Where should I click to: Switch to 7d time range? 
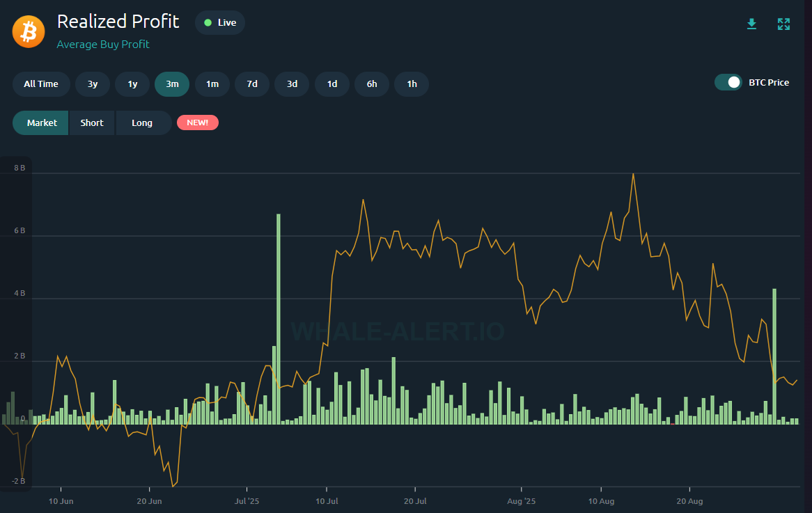(252, 84)
